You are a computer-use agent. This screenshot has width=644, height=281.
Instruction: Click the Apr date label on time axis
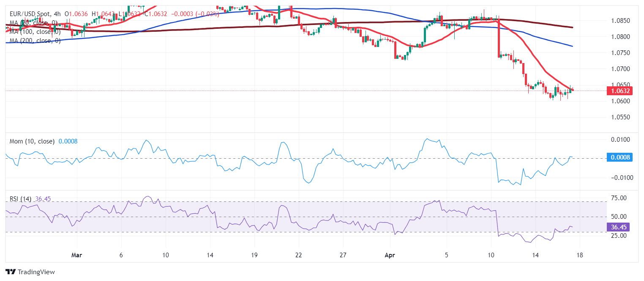(x=391, y=255)
